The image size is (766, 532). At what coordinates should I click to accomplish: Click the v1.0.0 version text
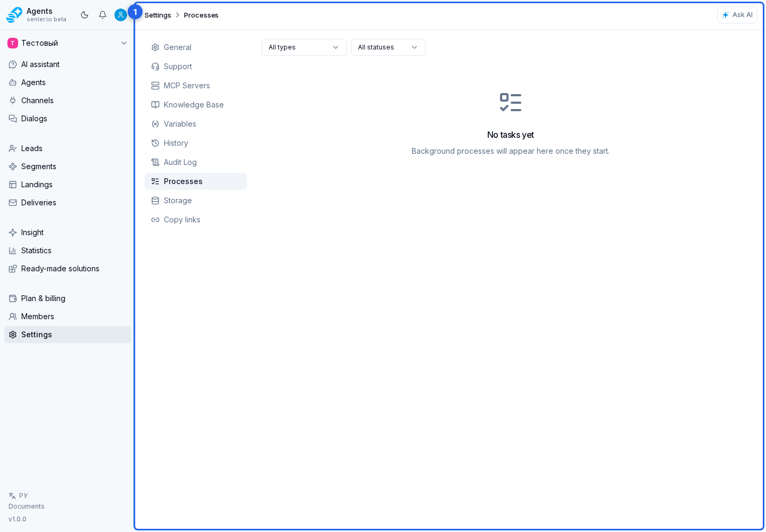pyautogui.click(x=18, y=519)
